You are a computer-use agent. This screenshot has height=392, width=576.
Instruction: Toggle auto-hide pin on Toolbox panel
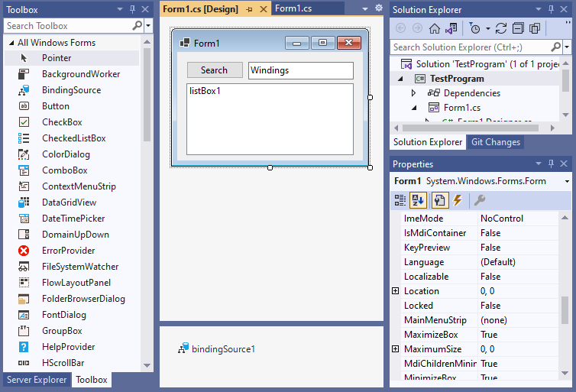coord(133,10)
